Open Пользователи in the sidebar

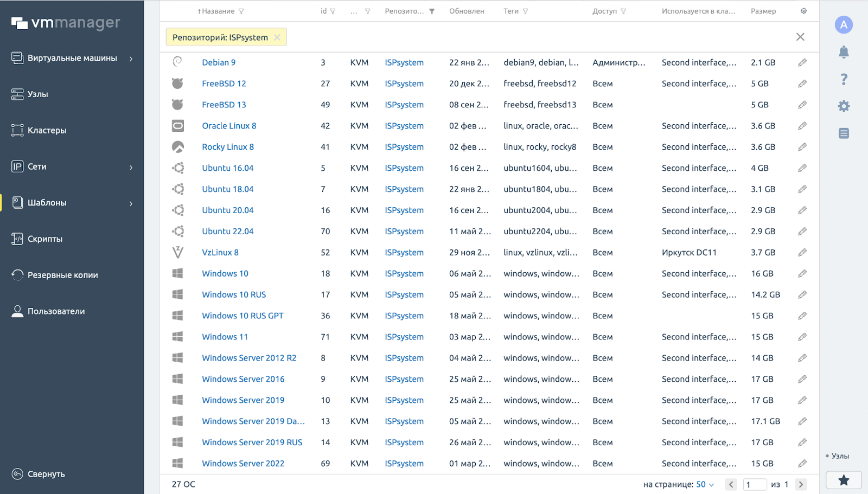tap(56, 312)
